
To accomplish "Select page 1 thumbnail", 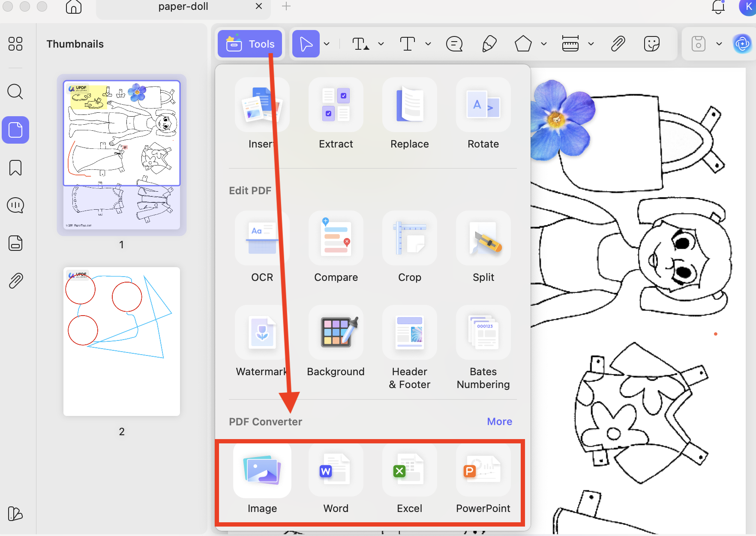I will click(x=122, y=154).
